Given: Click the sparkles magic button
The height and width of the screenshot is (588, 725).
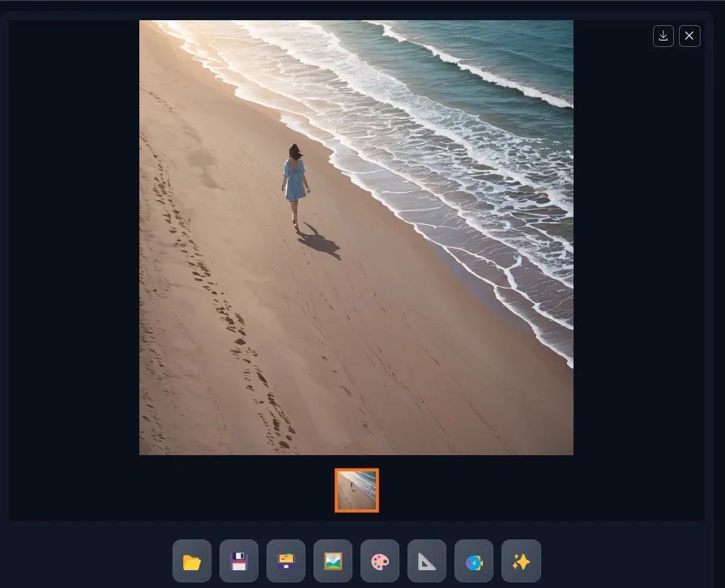Looking at the screenshot, I should click(521, 560).
